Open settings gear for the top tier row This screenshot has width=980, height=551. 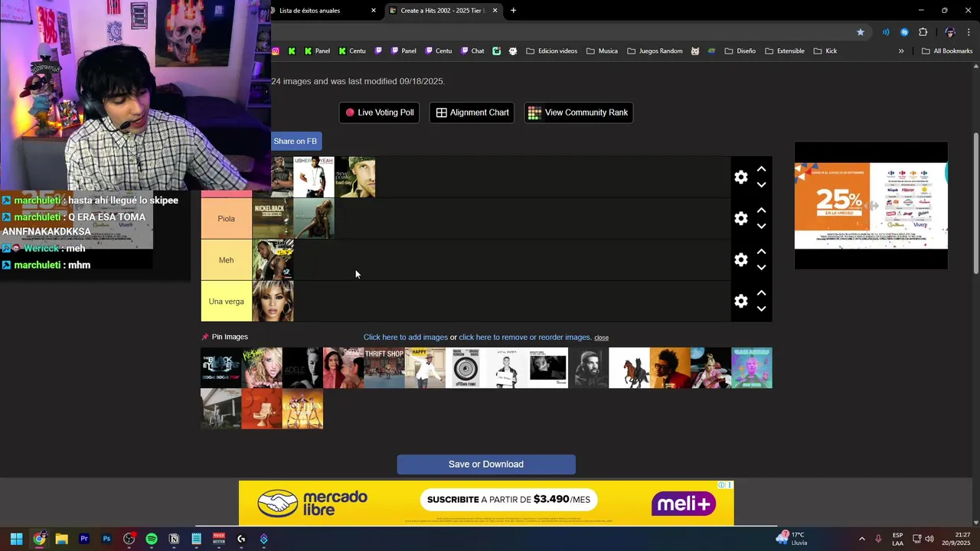tap(740, 178)
